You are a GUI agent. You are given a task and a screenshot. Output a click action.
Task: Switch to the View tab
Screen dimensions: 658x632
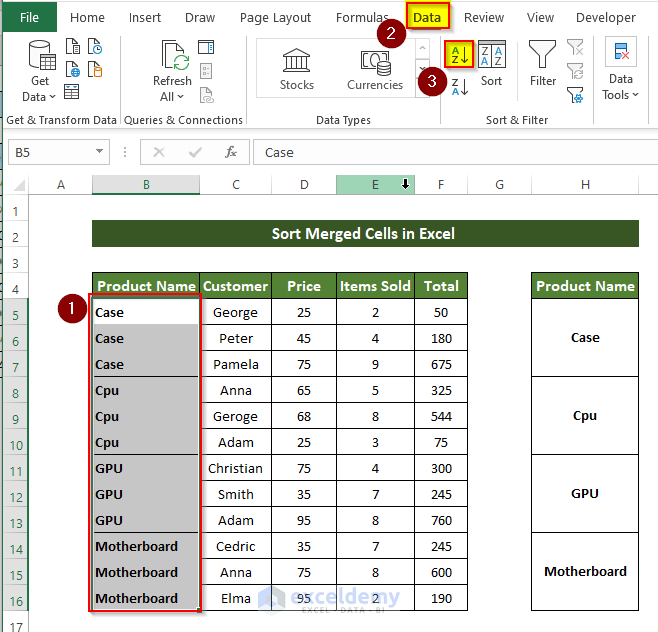(x=540, y=18)
